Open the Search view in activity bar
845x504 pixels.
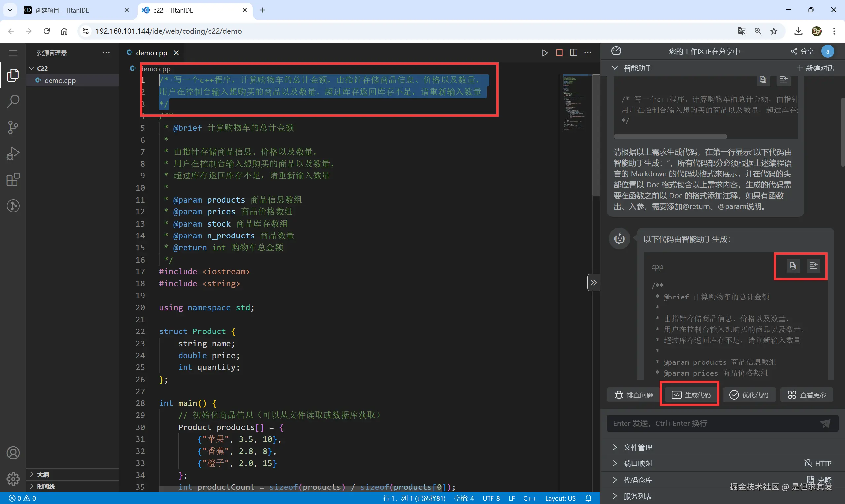click(x=13, y=101)
